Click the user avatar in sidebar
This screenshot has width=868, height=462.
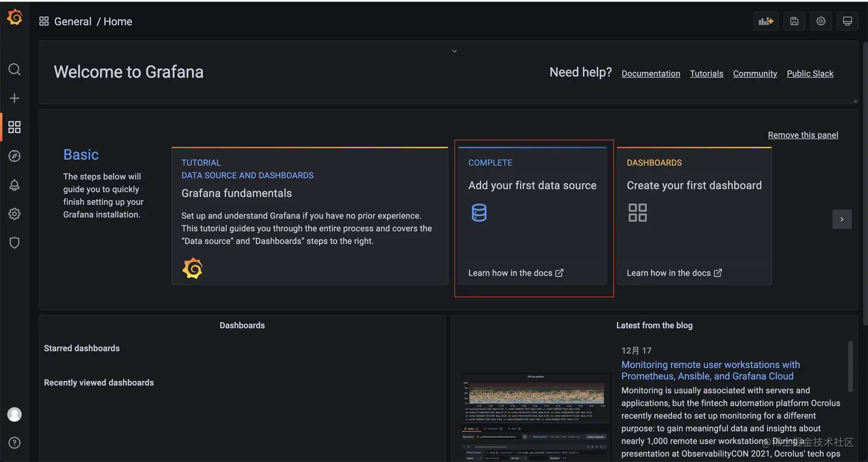(x=14, y=414)
